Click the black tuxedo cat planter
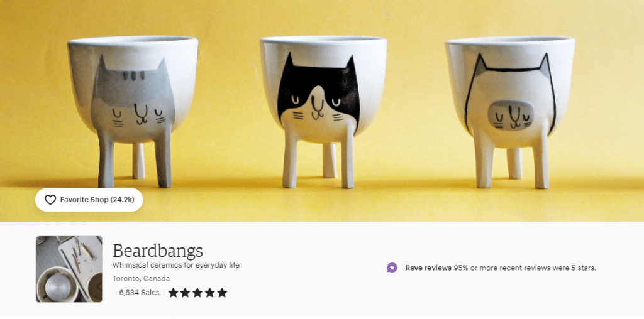644x319 pixels. 323,111
